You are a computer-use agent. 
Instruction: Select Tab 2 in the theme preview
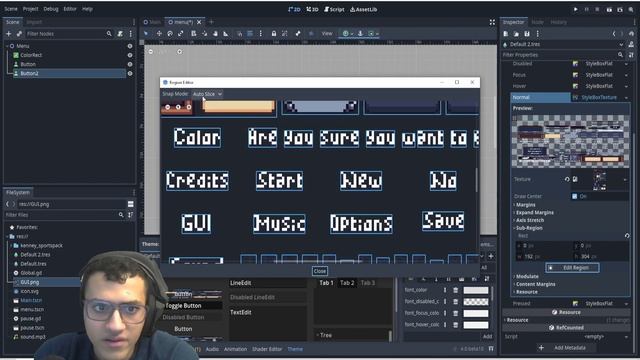click(x=347, y=282)
